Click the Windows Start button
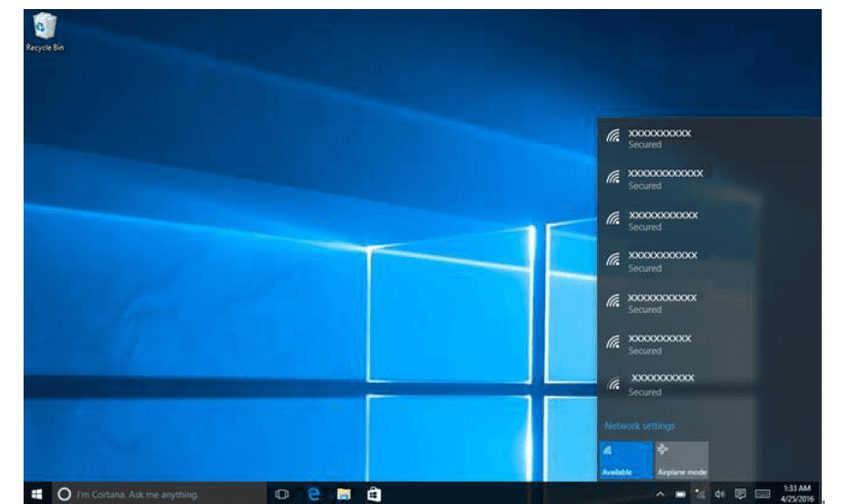The image size is (861, 504). click(x=37, y=494)
